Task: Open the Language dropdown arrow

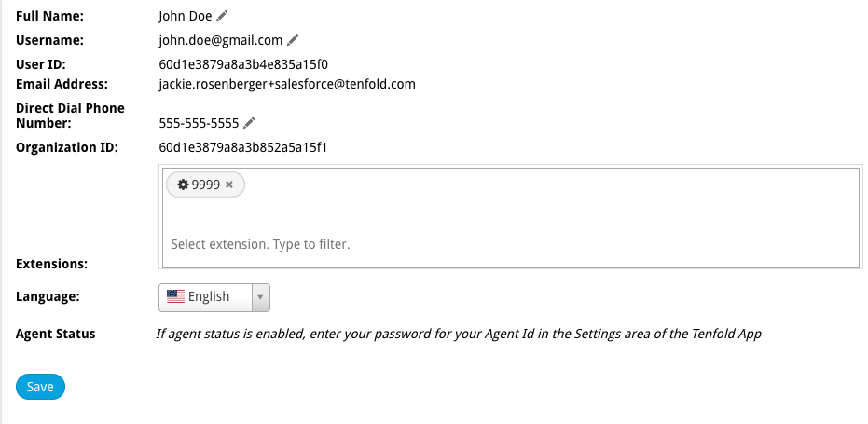Action: point(260,298)
